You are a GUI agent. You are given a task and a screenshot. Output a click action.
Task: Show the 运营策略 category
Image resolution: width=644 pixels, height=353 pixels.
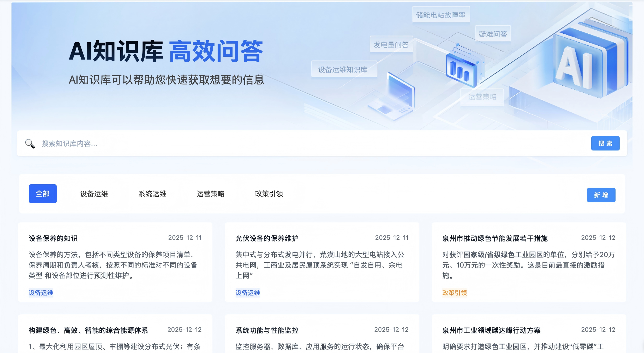[x=211, y=194]
